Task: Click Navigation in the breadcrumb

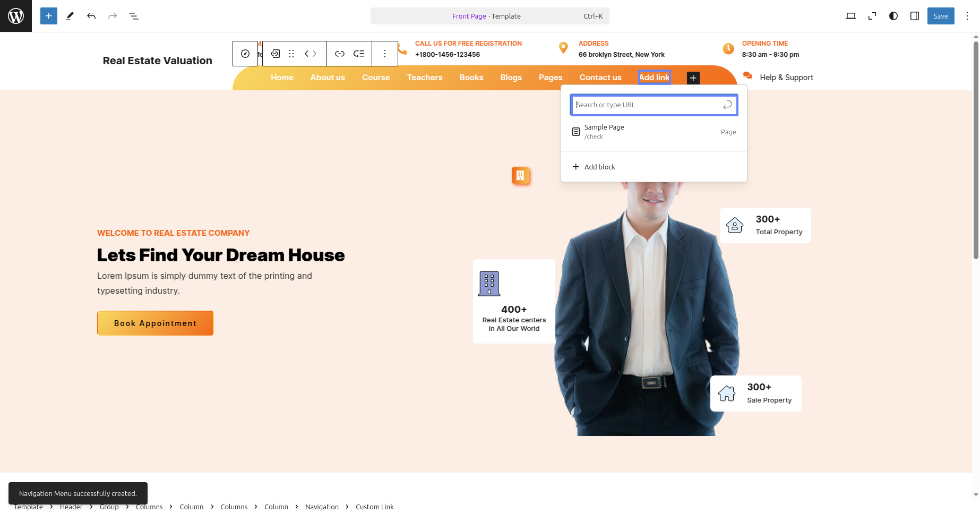Action: (x=322, y=507)
